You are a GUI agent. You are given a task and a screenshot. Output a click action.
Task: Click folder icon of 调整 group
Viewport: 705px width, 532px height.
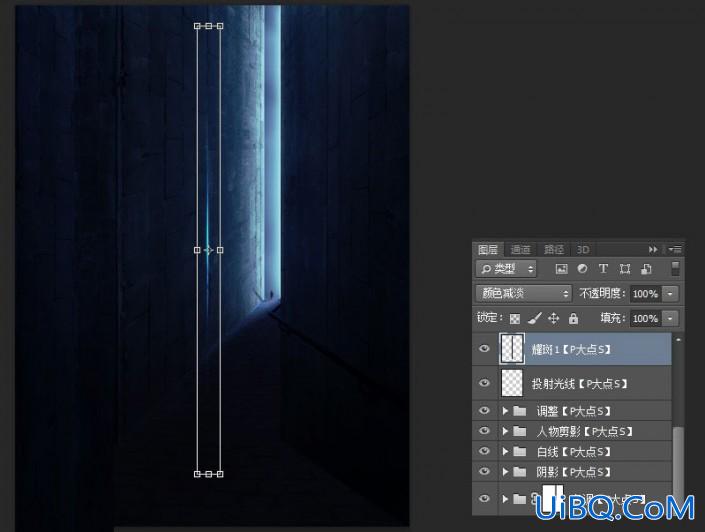[x=520, y=411]
